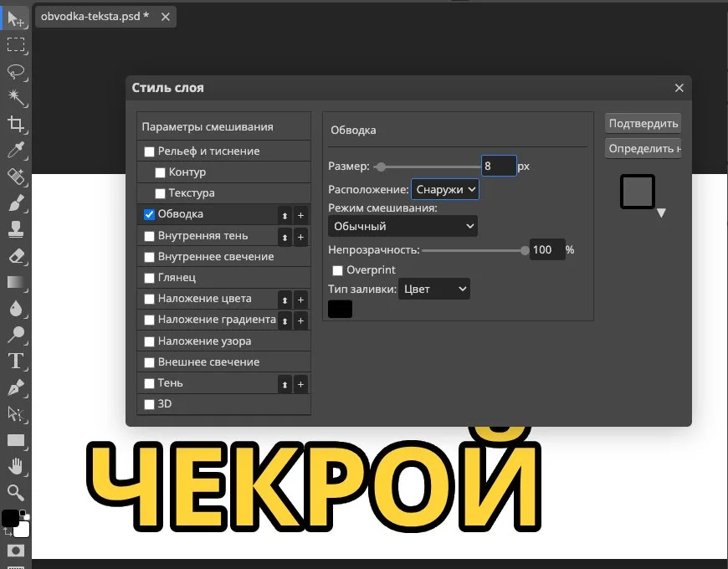The width and height of the screenshot is (728, 569).
Task: Select the Тень row label
Action: (170, 383)
